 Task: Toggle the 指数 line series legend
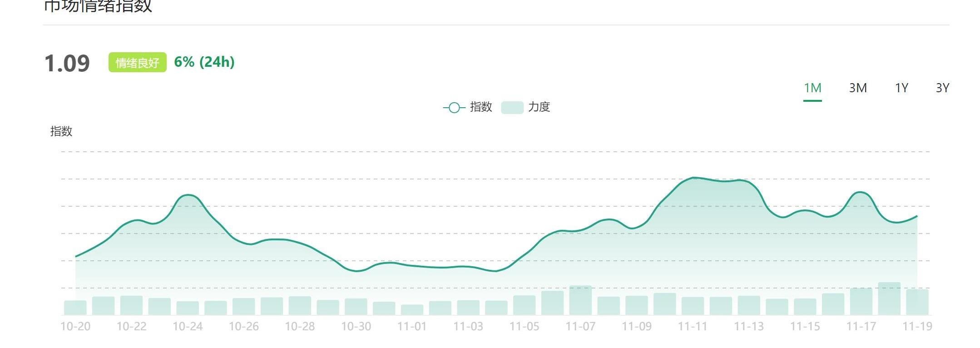[481, 107]
